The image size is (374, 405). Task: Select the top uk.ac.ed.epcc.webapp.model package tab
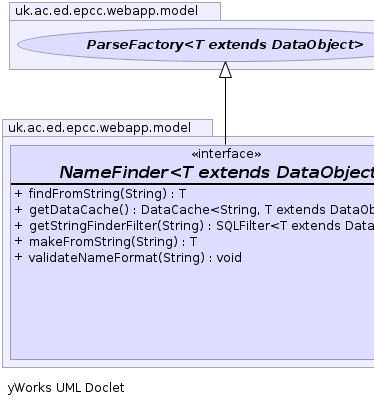click(x=115, y=11)
